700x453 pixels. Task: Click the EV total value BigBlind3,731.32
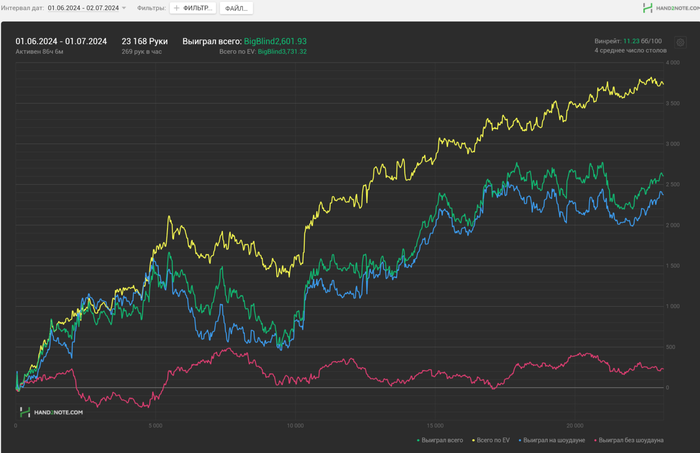click(282, 52)
